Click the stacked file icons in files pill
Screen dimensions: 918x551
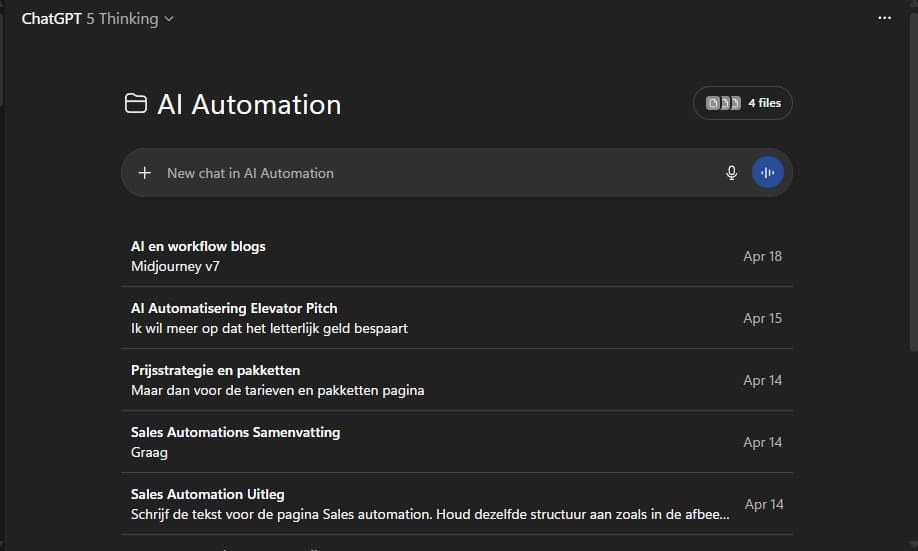pos(723,103)
